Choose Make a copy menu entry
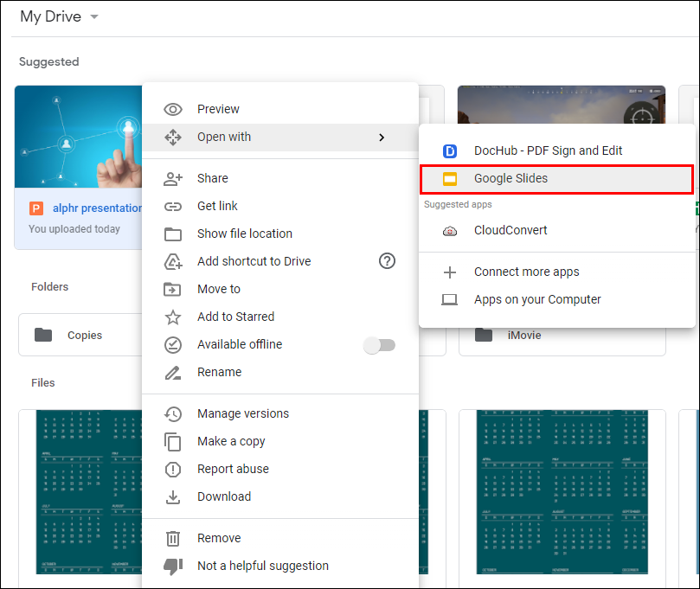Viewport: 700px width, 589px height. (x=231, y=441)
